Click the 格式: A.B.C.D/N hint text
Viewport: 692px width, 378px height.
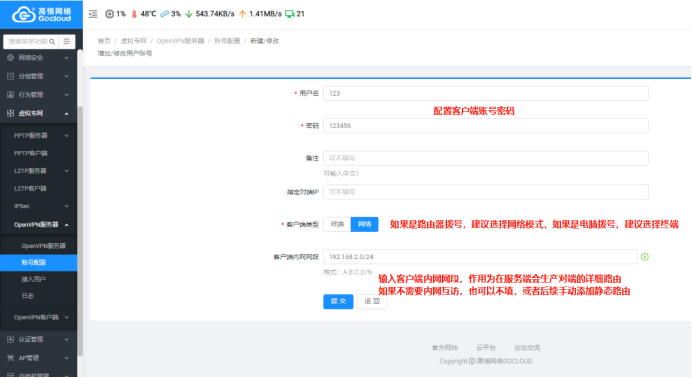(348, 272)
